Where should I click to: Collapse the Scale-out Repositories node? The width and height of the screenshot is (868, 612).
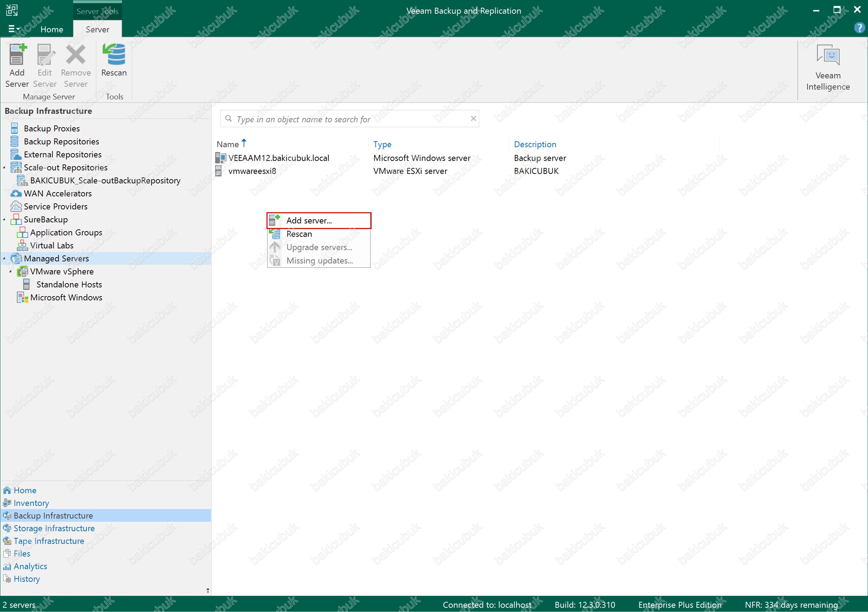click(4, 167)
